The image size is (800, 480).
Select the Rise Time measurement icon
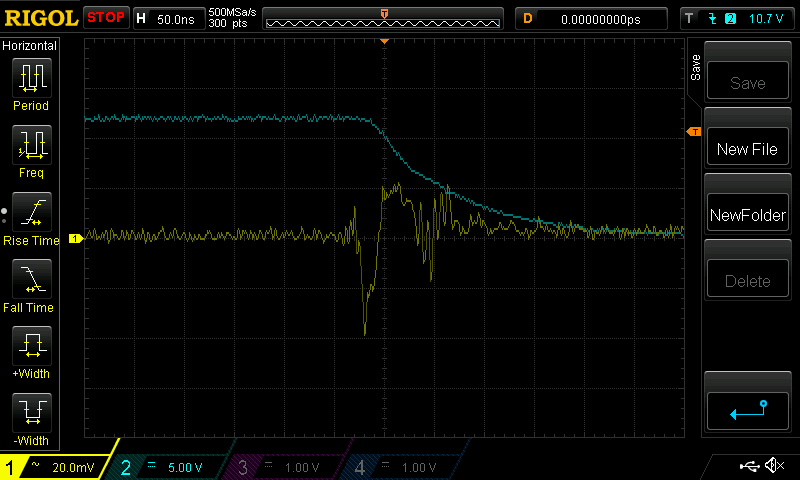32,212
